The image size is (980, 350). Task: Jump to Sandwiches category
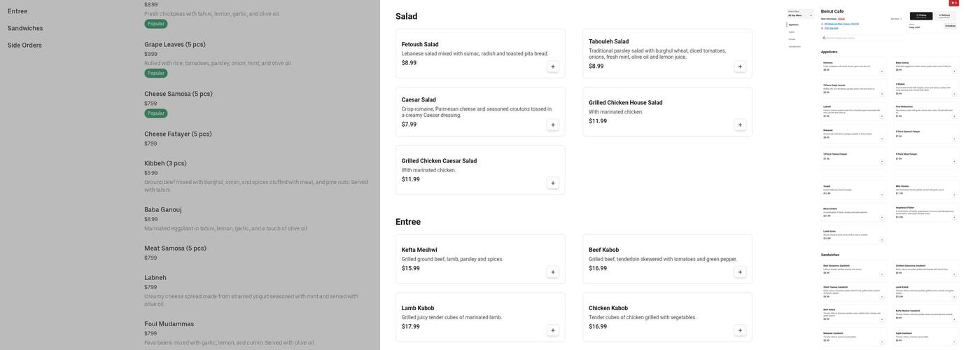tap(25, 29)
